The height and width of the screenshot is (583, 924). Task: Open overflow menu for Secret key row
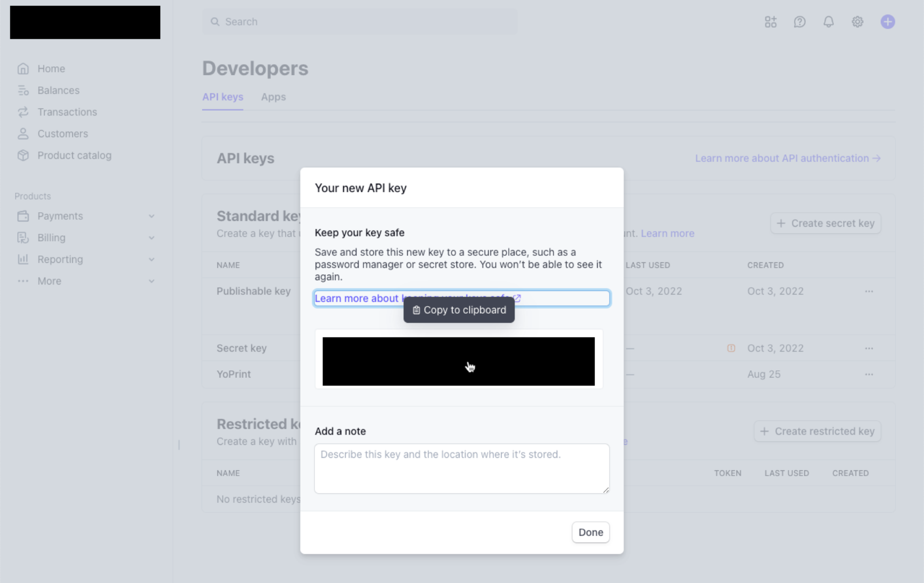869,348
